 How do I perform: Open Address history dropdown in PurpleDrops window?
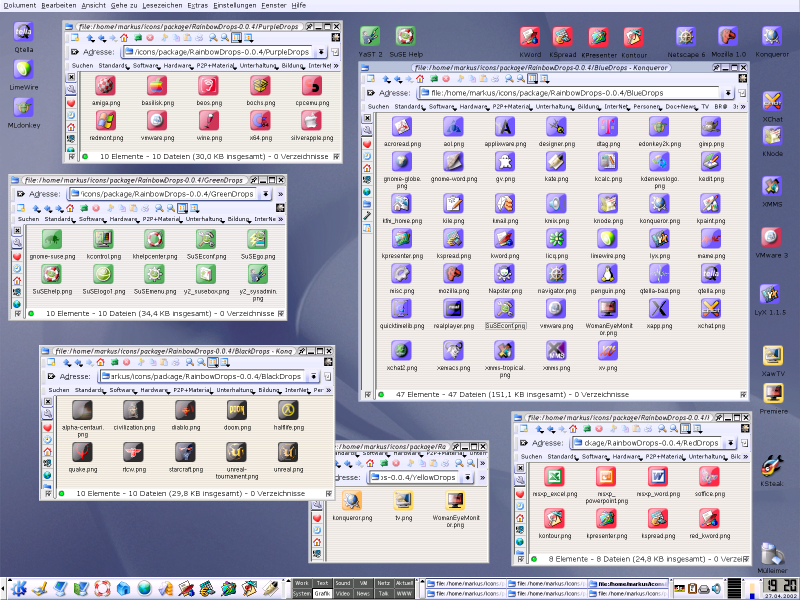[x=321, y=52]
